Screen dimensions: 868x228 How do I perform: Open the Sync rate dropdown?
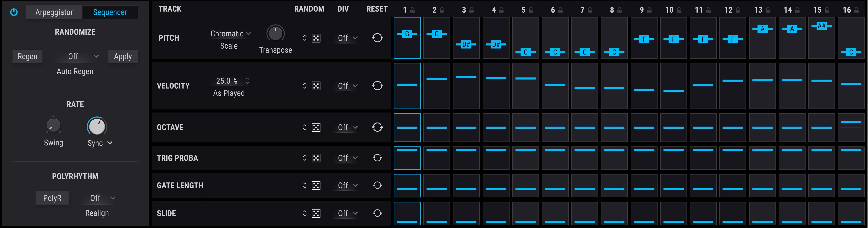click(99, 143)
